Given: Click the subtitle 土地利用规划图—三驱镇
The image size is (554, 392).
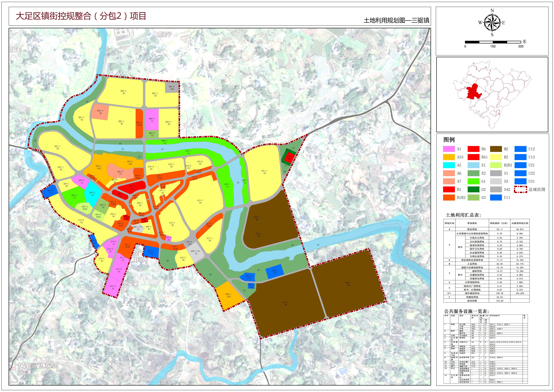Looking at the screenshot, I should pos(396,20).
